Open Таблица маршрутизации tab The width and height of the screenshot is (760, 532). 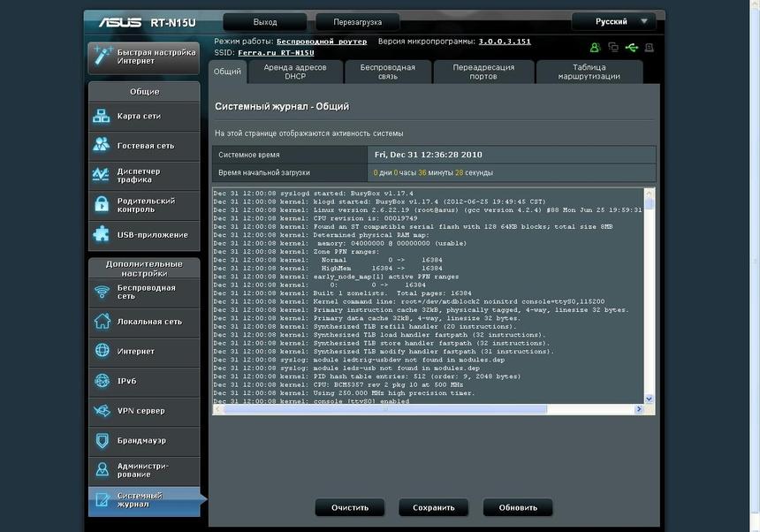[589, 72]
